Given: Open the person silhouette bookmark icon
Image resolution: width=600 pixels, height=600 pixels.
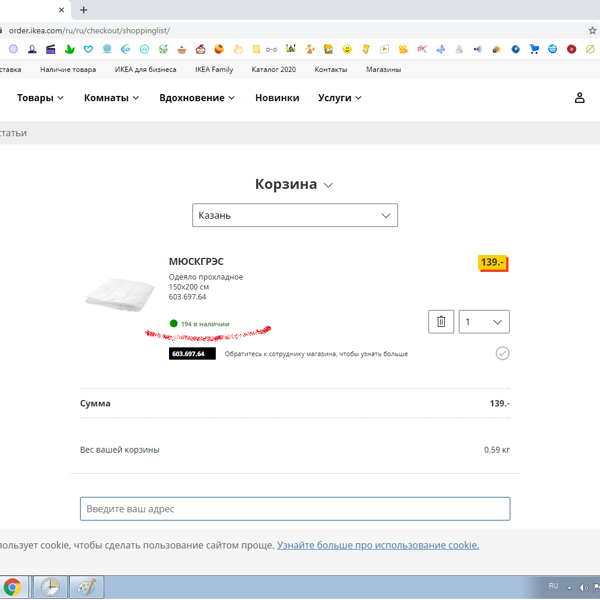Looking at the screenshot, I should [32, 49].
